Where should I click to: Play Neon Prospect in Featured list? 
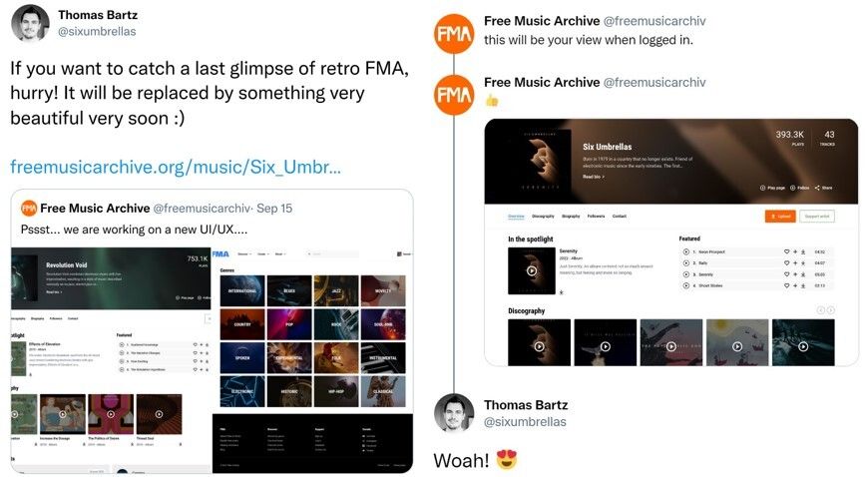(685, 251)
